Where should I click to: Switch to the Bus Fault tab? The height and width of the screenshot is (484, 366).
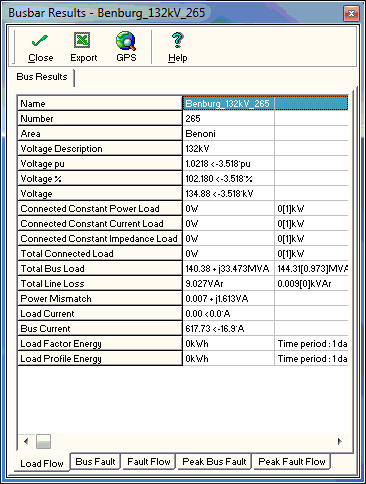click(95, 462)
